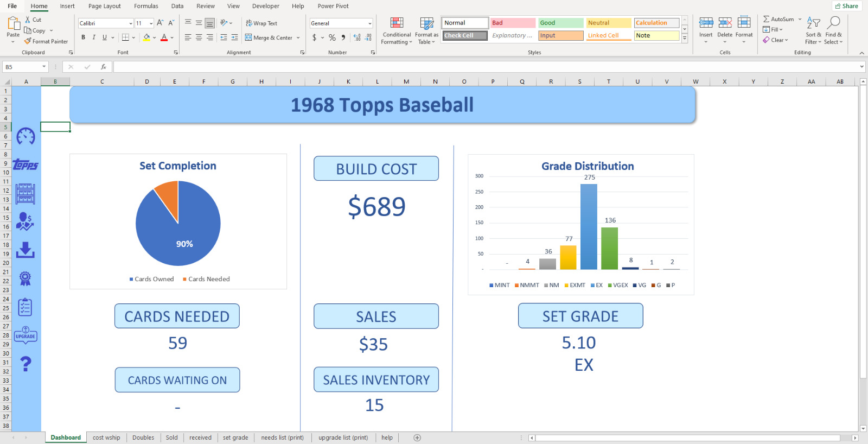The width and height of the screenshot is (868, 444).
Task: Click the CARDS NEEDED button
Action: tap(177, 316)
